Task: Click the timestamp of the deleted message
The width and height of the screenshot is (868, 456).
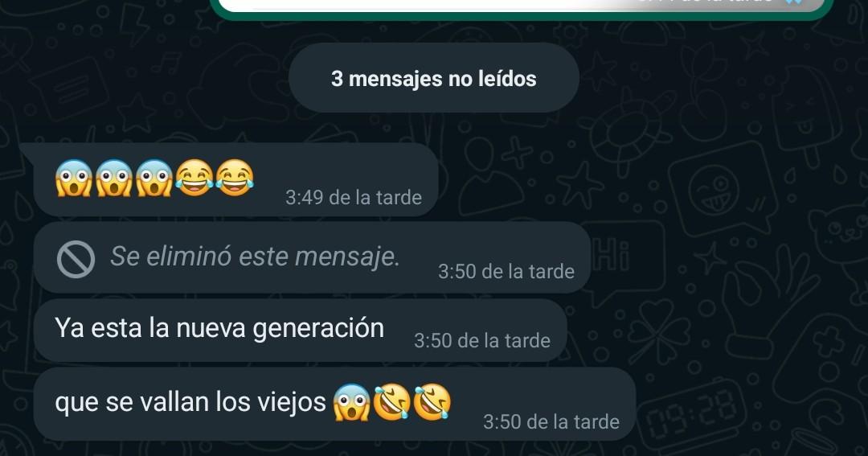Action: (x=506, y=272)
